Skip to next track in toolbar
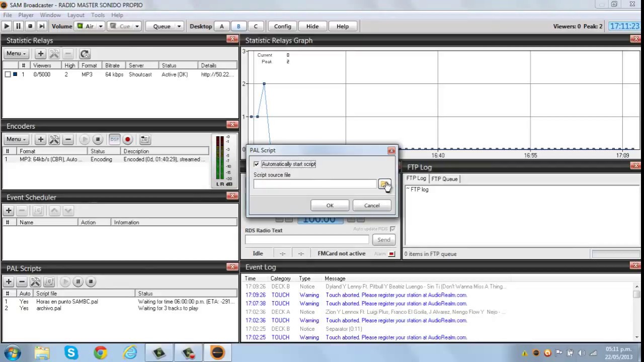 tap(42, 26)
